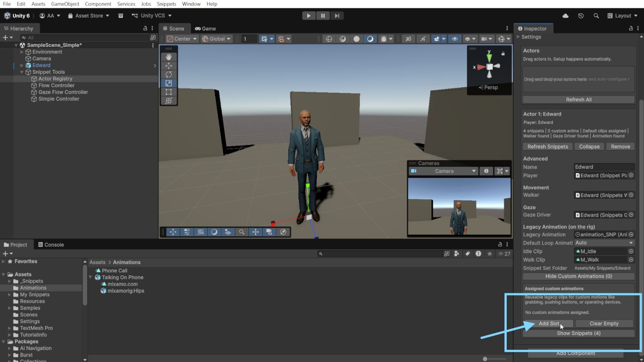Open the My Snippets folder

pos(35,295)
